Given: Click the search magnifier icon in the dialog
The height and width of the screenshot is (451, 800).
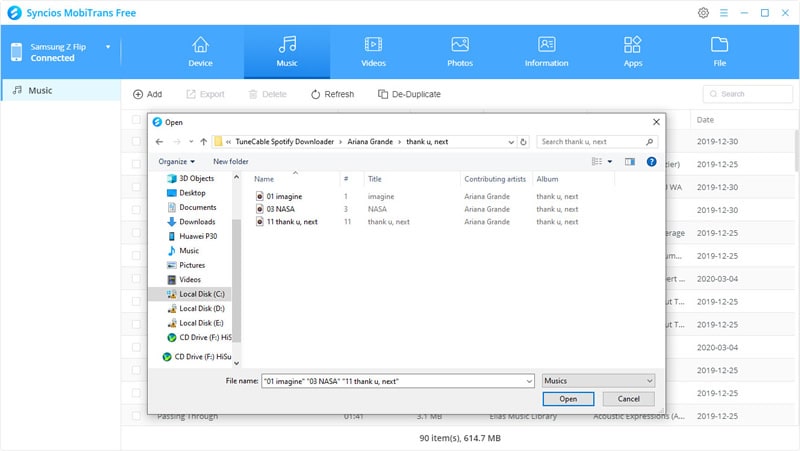Looking at the screenshot, I should click(649, 142).
